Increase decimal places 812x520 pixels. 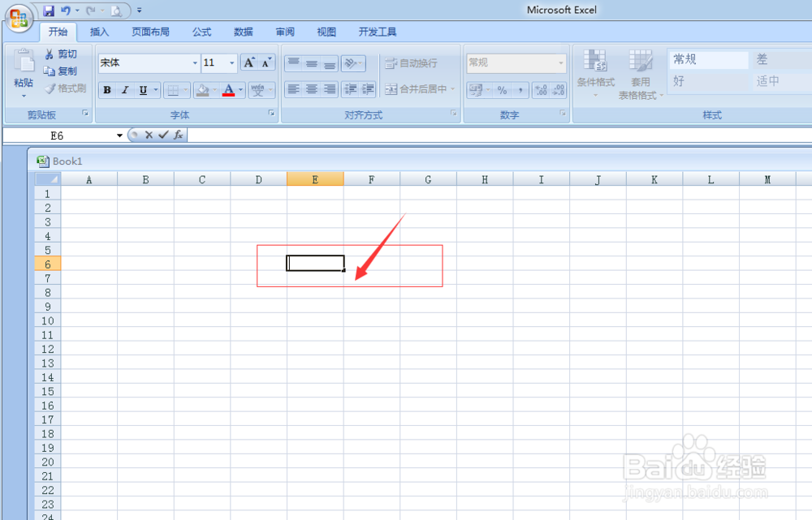pos(541,90)
